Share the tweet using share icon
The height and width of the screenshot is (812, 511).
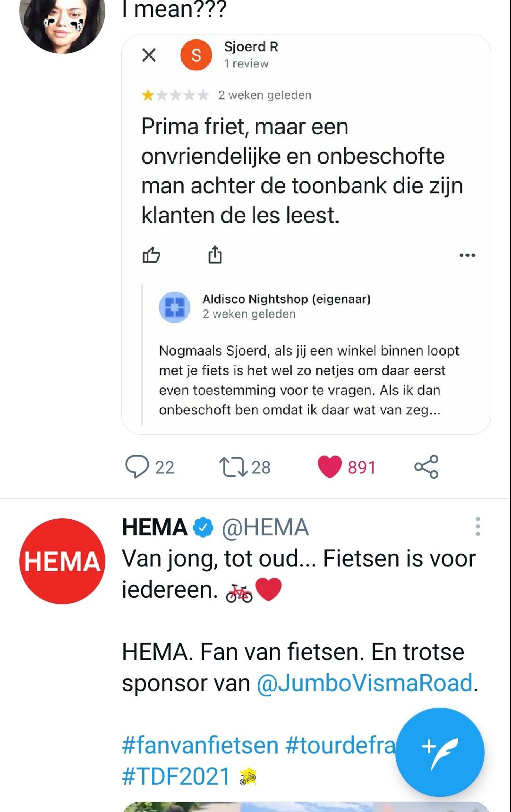pos(426,467)
